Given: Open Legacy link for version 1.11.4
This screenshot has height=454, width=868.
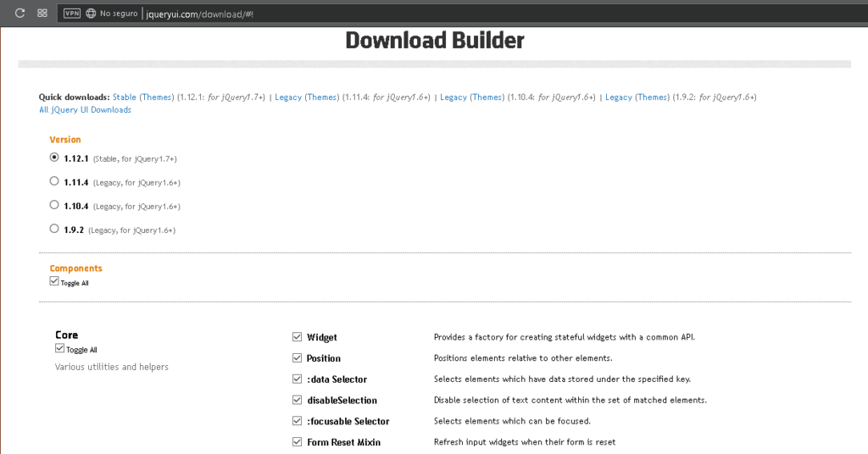Looking at the screenshot, I should pos(288,97).
